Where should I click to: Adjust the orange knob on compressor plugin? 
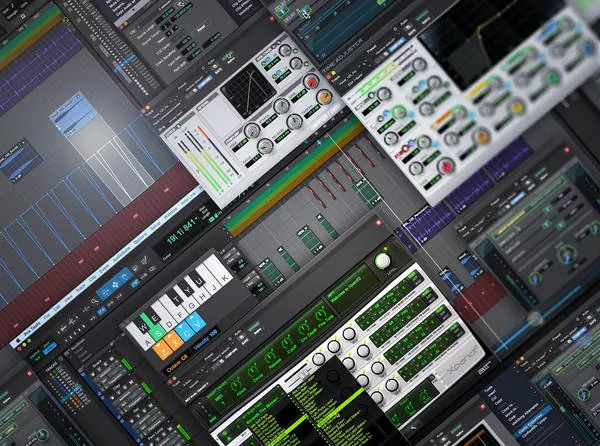(x=324, y=97)
